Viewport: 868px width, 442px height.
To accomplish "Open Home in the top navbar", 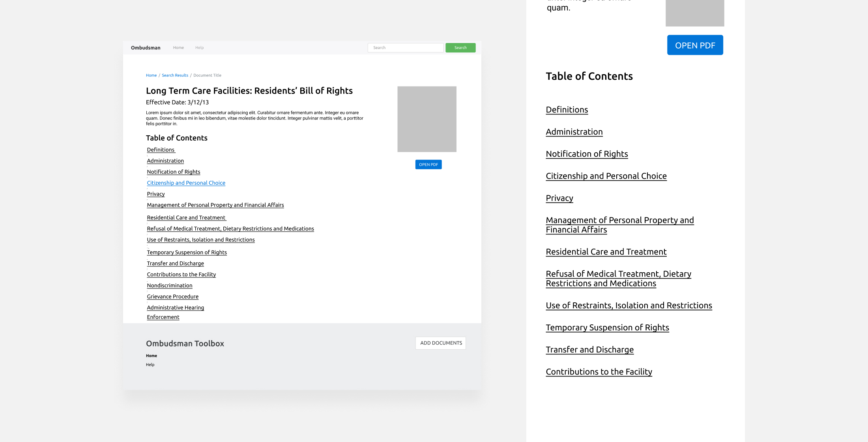I will point(178,48).
